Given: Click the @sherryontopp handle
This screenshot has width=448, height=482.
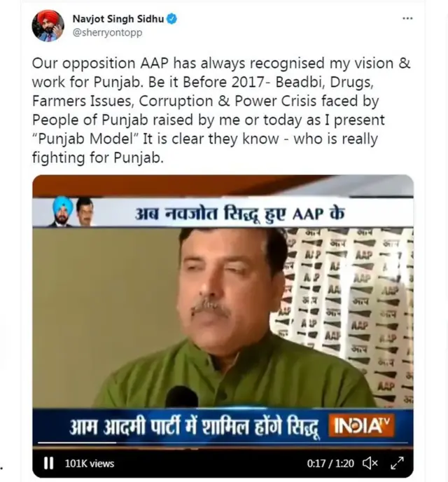Looking at the screenshot, I should tap(108, 33).
